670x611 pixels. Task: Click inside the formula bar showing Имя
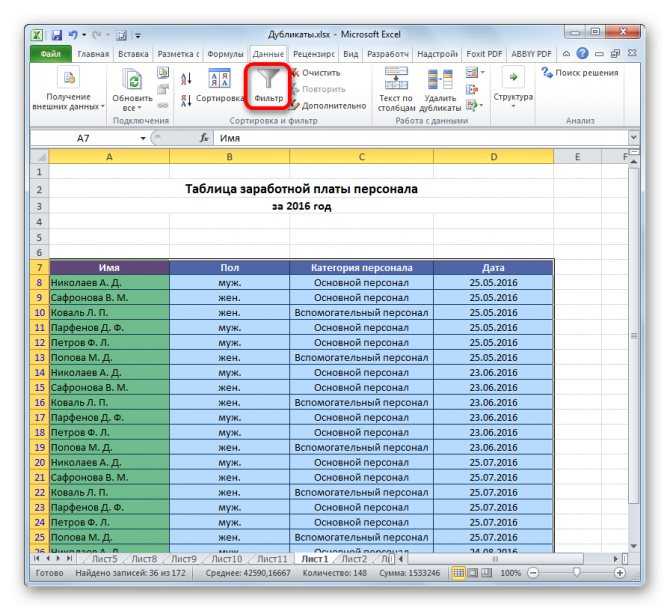[421, 138]
